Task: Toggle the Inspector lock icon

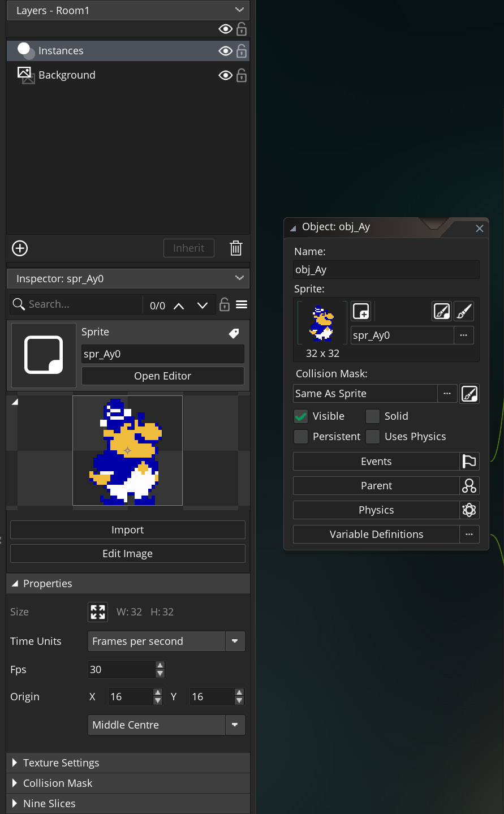Action: coord(225,304)
